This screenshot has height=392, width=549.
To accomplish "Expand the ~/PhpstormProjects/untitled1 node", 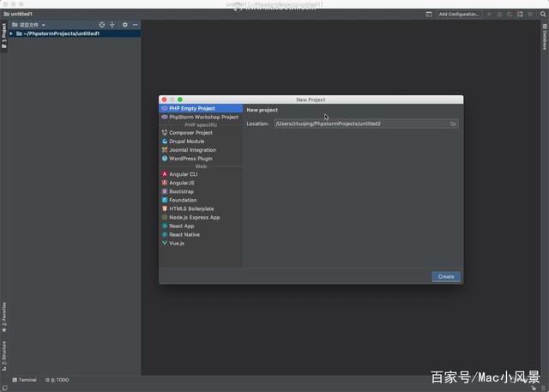I will pyautogui.click(x=11, y=33).
